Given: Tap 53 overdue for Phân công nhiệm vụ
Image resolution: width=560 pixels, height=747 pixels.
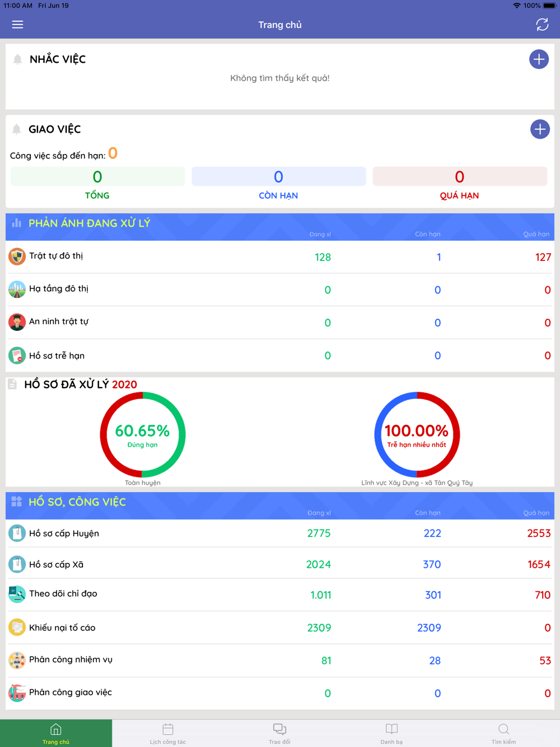Looking at the screenshot, I should point(545,661).
